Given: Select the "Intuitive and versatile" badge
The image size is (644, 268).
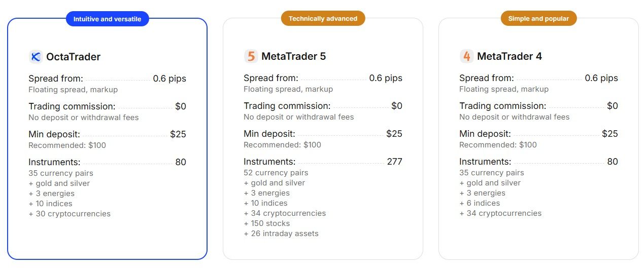Looking at the screenshot, I should (107, 19).
